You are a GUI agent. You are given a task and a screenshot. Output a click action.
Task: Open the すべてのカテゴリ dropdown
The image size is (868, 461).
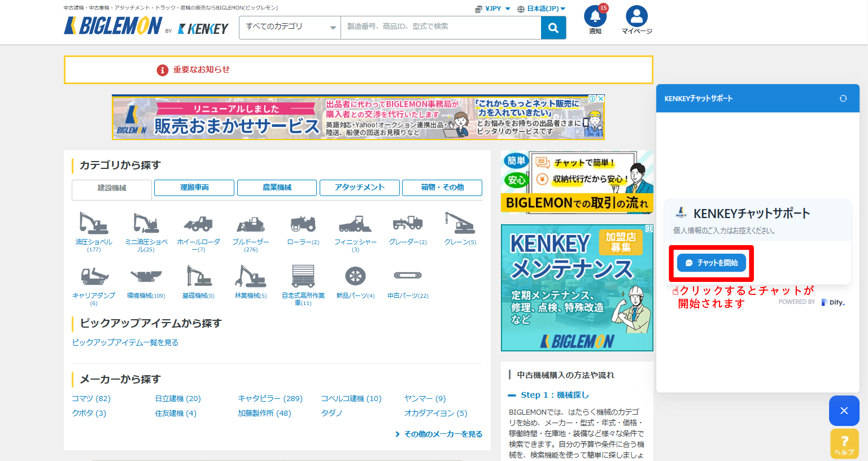click(x=290, y=27)
